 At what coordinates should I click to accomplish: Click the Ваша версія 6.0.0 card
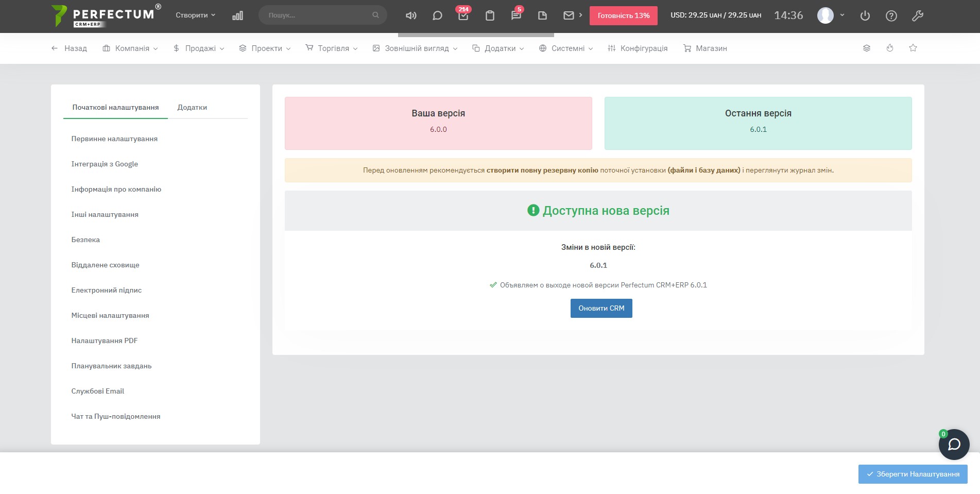tap(438, 124)
